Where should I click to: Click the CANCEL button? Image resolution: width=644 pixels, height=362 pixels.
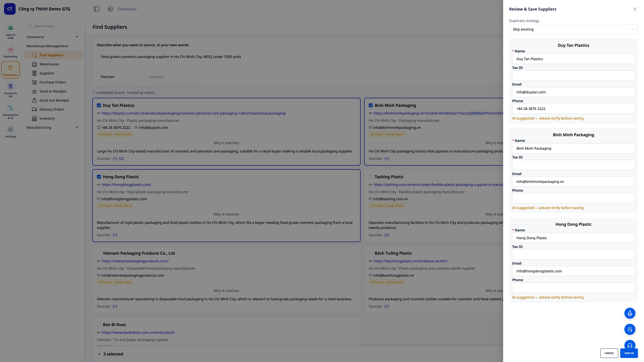pyautogui.click(x=609, y=353)
